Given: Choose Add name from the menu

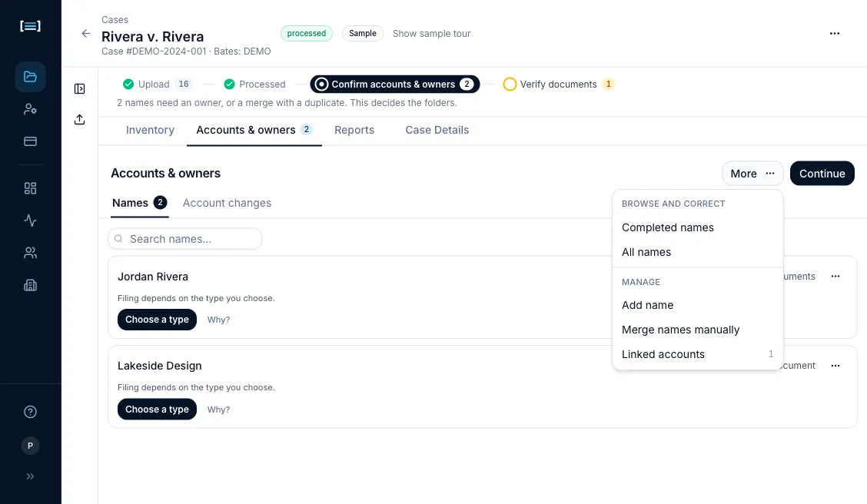Looking at the screenshot, I should coord(698,305).
